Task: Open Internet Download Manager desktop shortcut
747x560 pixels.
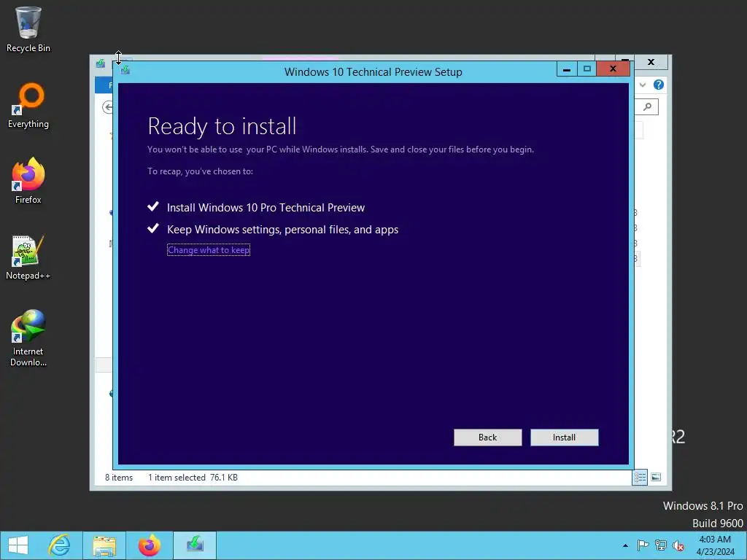Action: coord(28,338)
